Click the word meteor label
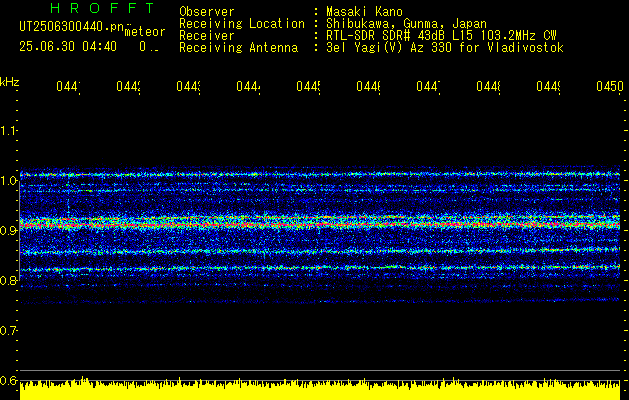The image size is (629, 400). 145,32
